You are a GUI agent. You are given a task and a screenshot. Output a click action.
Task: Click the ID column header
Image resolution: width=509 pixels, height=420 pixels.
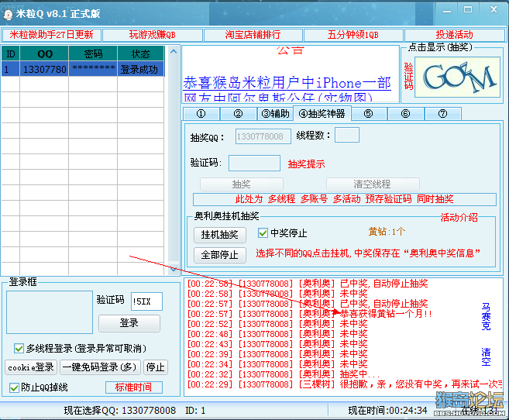point(11,53)
